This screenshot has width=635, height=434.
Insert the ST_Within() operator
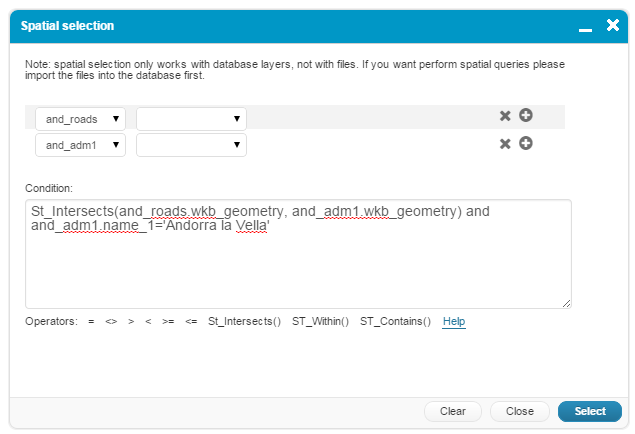tap(320, 322)
